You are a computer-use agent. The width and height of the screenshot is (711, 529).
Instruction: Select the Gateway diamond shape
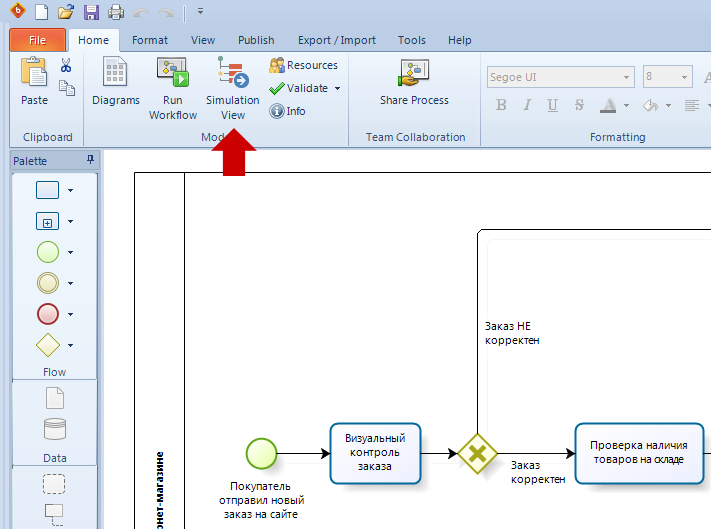tap(48, 345)
